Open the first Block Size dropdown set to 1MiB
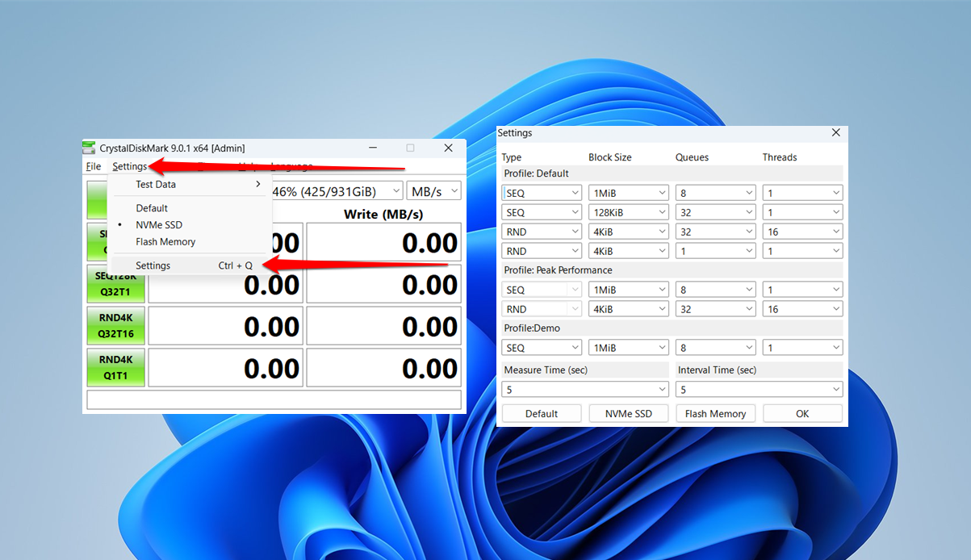Viewport: 971px width, 560px height. (628, 192)
